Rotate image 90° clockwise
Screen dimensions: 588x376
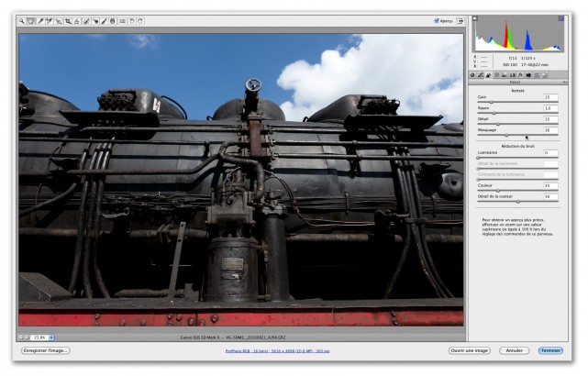click(140, 21)
